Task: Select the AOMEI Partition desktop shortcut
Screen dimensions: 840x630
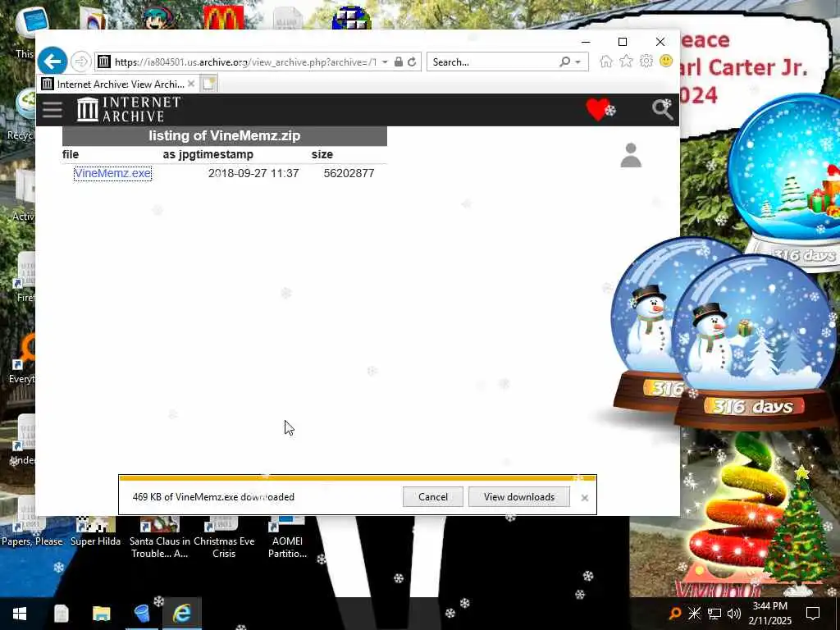Action: 288,538
